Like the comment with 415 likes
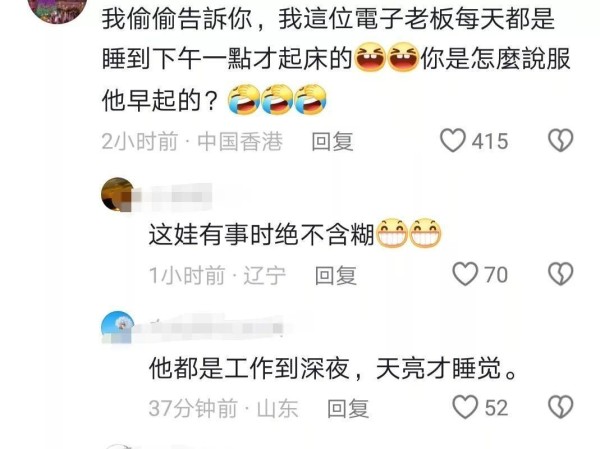Viewport: 600px width, 449px height. click(x=453, y=140)
